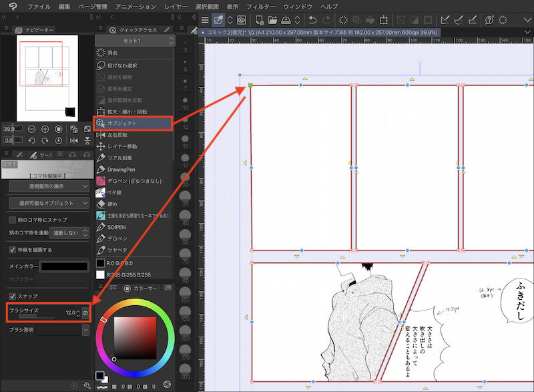The width and height of the screenshot is (534, 392).
Task: Flip canvas horizontally in Navigator
Action: pos(73,140)
